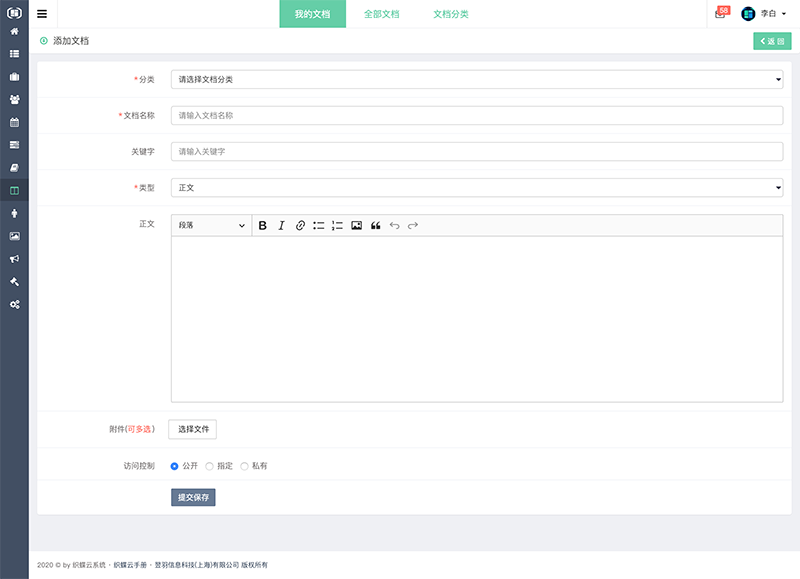The image size is (800, 579).
Task: Insert an image into the document body
Action: (357, 225)
